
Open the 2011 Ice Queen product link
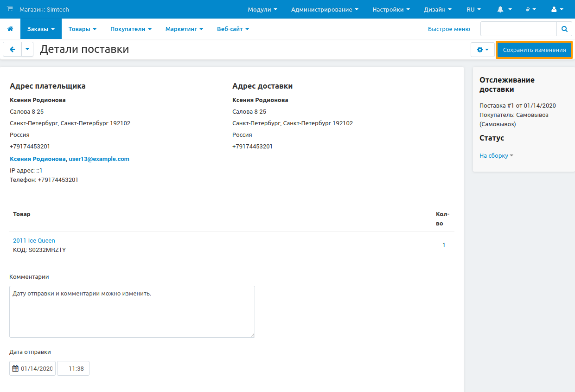pyautogui.click(x=34, y=240)
